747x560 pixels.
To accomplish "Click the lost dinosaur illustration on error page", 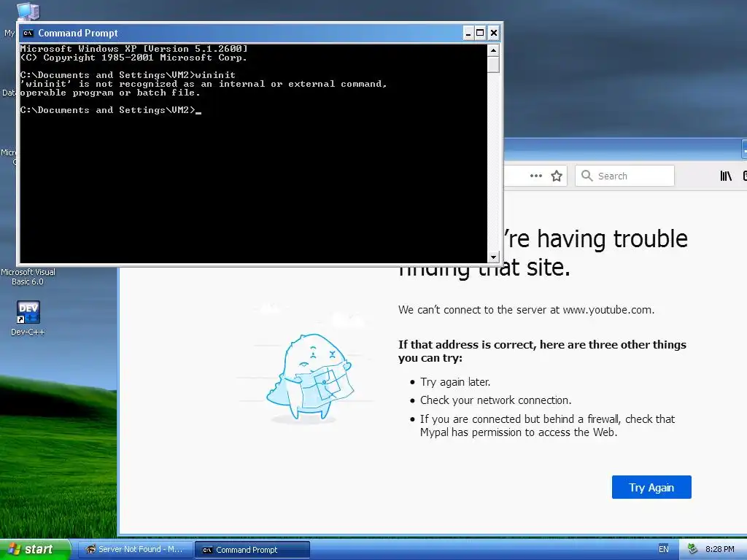I will [x=309, y=377].
